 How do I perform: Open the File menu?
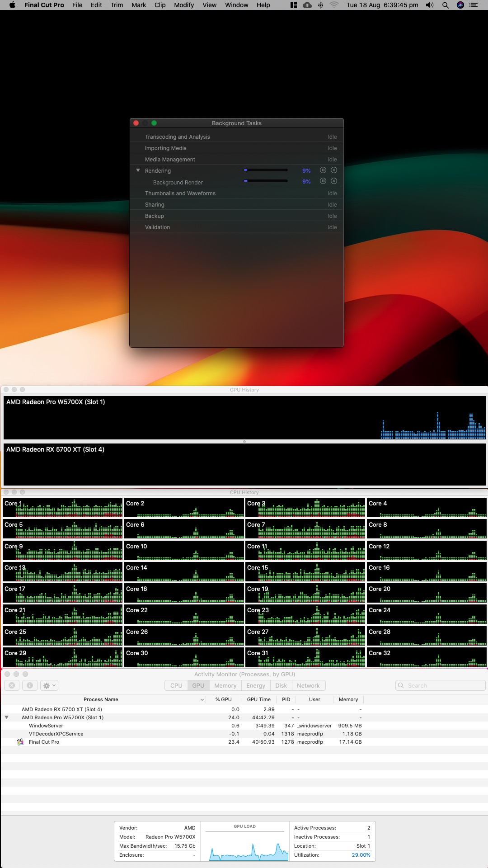pyautogui.click(x=77, y=5)
